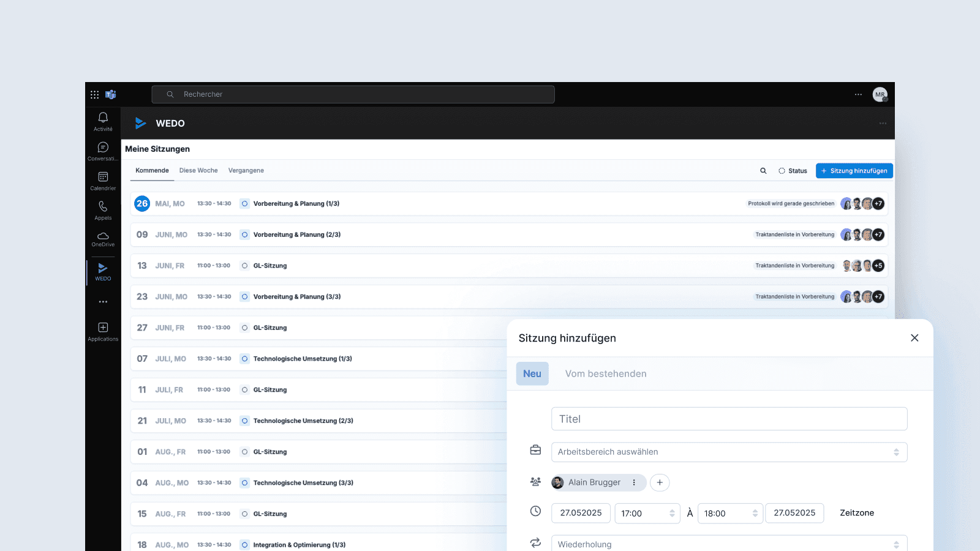This screenshot has width=980, height=551.
Task: Select the Diese Woche tab
Action: pyautogui.click(x=198, y=170)
